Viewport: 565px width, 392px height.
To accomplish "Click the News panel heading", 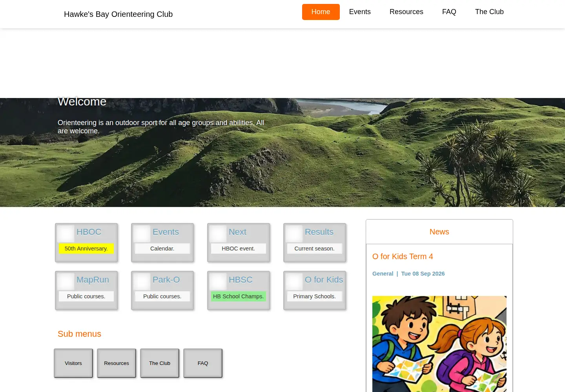I will point(439,232).
